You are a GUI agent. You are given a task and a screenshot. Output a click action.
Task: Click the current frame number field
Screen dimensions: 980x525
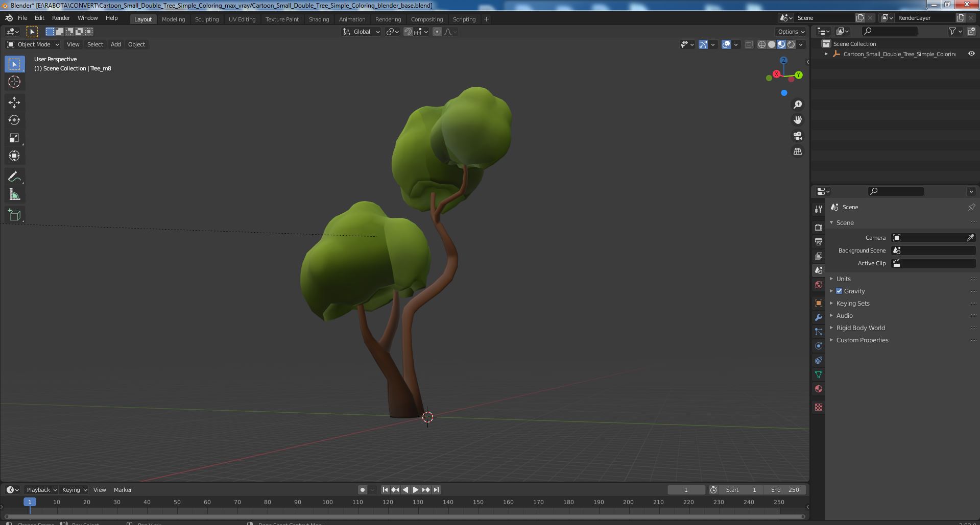[x=686, y=490]
